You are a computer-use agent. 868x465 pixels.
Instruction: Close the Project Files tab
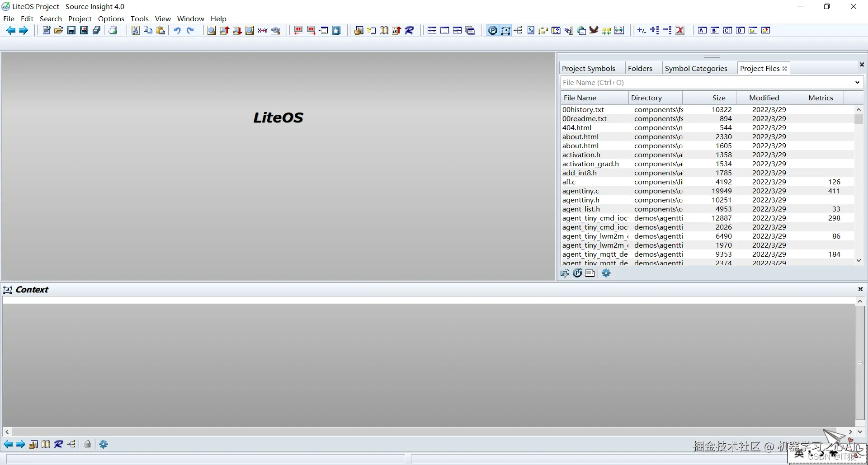[x=785, y=69]
